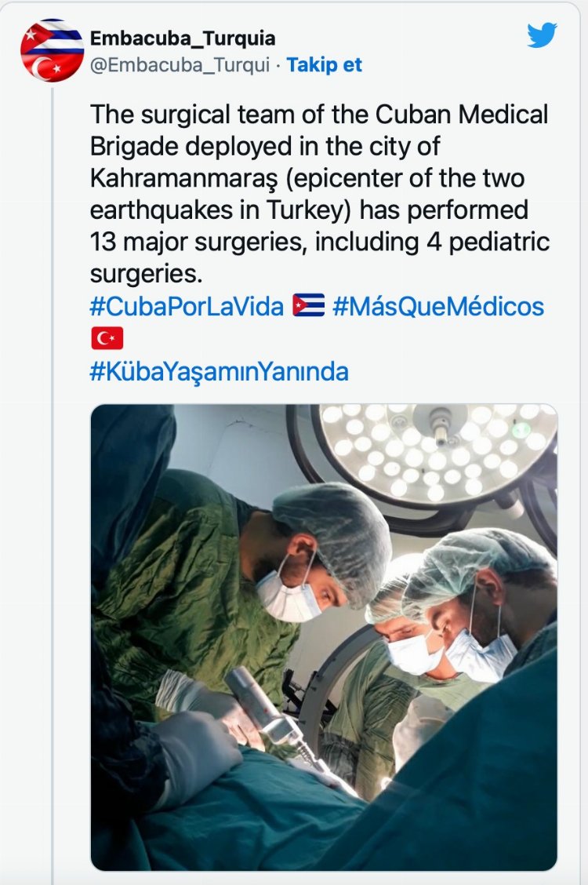Click the Cuban flag emoji in tweet
Image resolution: width=588 pixels, height=885 pixels.
[x=308, y=305]
